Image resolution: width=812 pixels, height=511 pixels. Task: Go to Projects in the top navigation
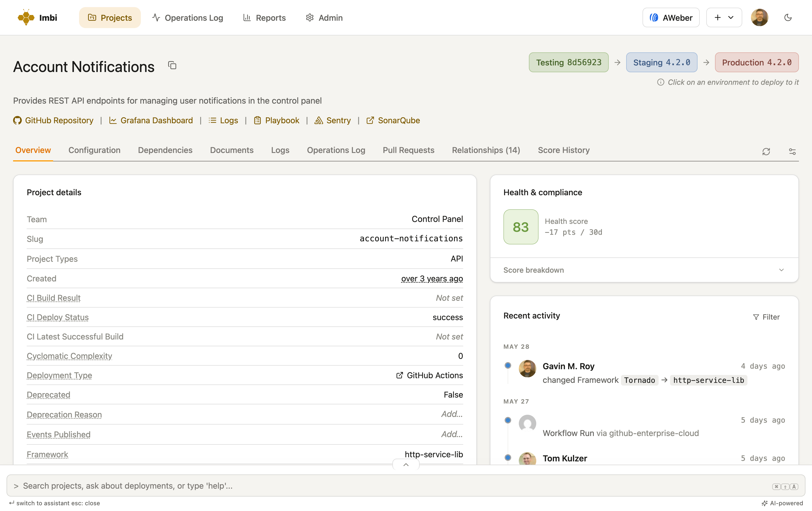(110, 17)
